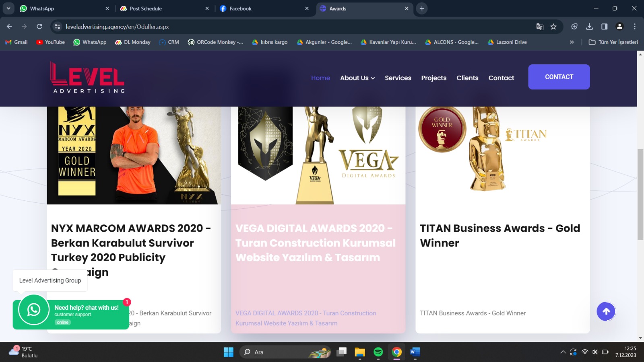
Task: Open QRCode Monkey bookmark
Action: pyautogui.click(x=215, y=42)
